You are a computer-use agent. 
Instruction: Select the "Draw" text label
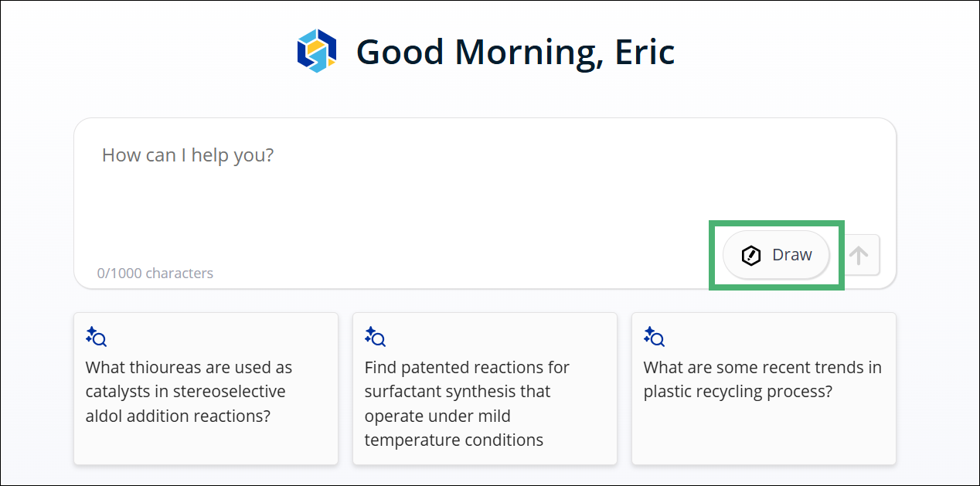coord(792,255)
